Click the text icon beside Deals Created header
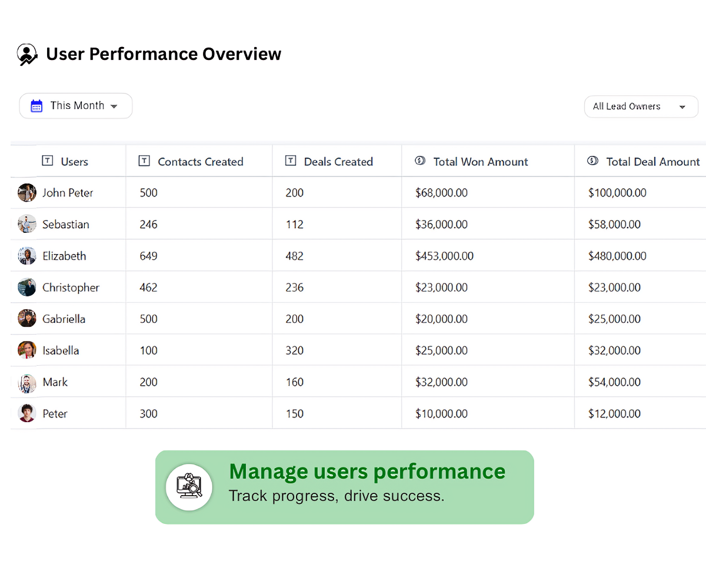Screen dimensions: 706x588 (x=291, y=160)
